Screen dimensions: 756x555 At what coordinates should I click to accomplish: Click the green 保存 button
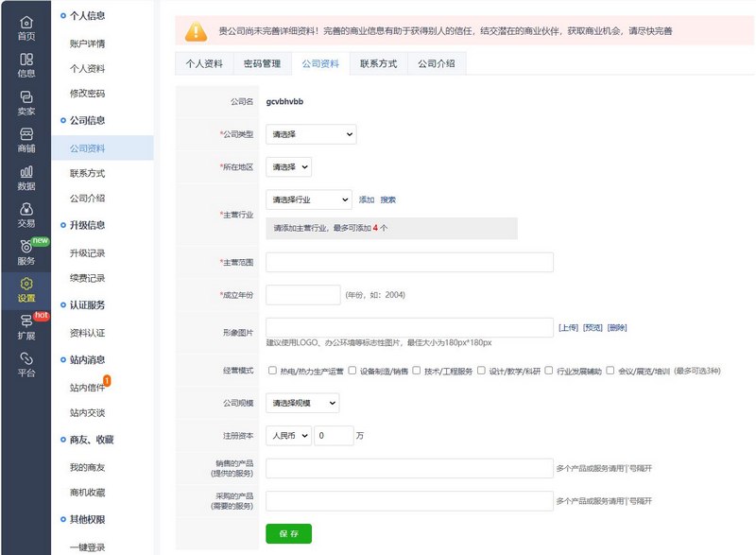click(x=288, y=533)
